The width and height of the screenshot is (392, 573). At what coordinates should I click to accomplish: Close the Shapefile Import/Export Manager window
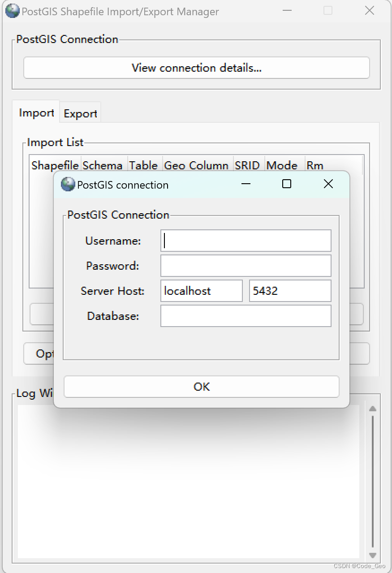click(370, 10)
